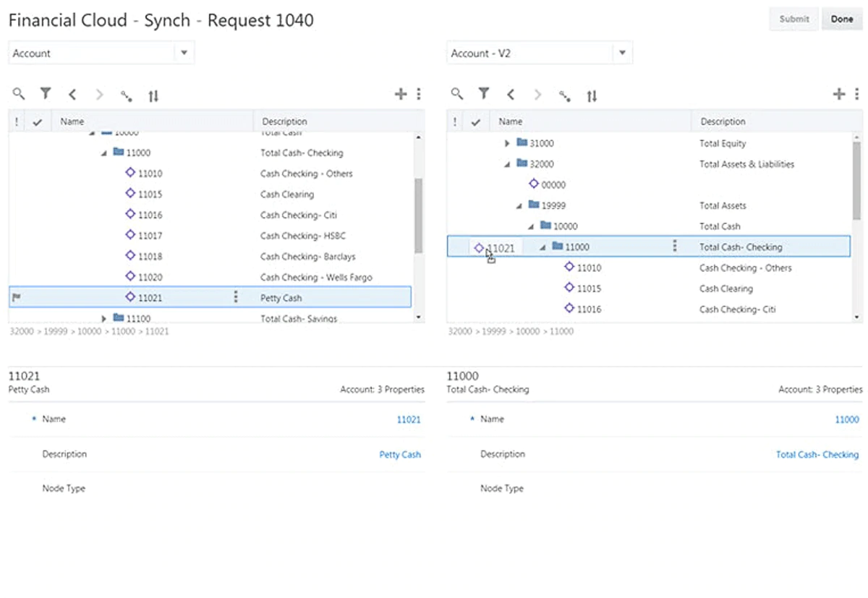Open row actions menu for 11021 Petty Cash
Screen dimensions: 868x598
coord(236,297)
